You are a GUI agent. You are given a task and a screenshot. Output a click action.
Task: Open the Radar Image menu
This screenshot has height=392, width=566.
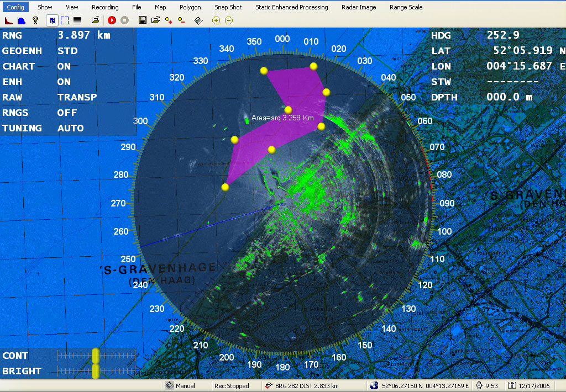(359, 7)
